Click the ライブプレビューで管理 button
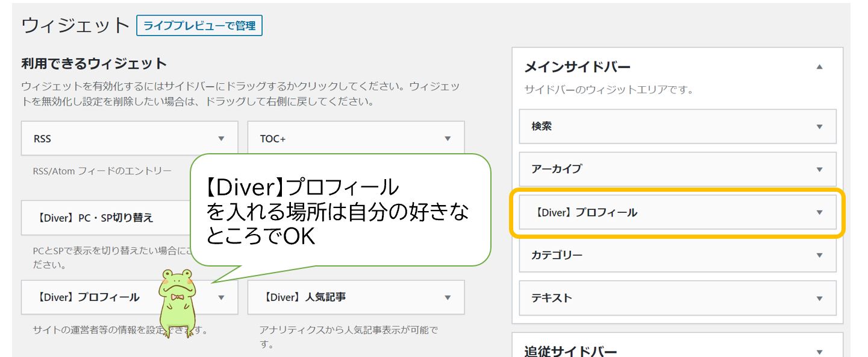Image resolution: width=868 pixels, height=357 pixels. [x=199, y=26]
